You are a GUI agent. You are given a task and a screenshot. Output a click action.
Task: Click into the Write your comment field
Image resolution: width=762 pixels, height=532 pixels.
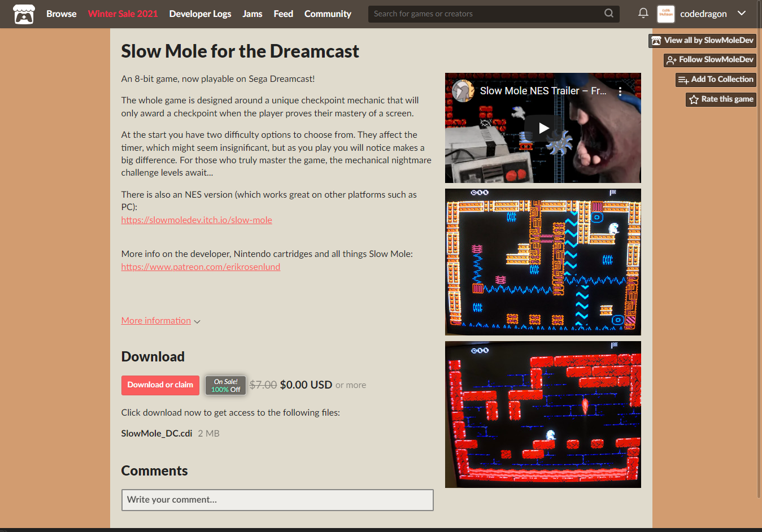click(277, 500)
